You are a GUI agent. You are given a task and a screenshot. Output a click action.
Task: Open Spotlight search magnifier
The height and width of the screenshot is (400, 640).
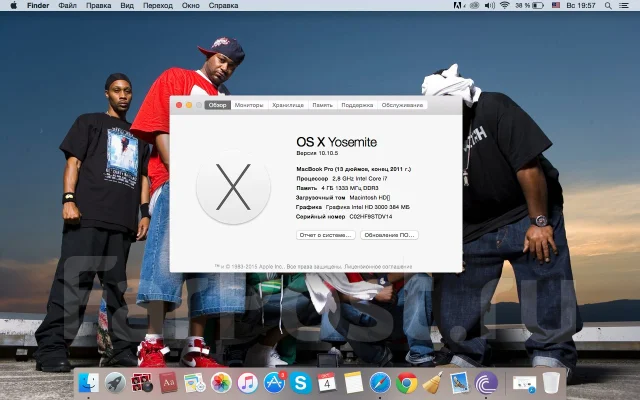(608, 5)
